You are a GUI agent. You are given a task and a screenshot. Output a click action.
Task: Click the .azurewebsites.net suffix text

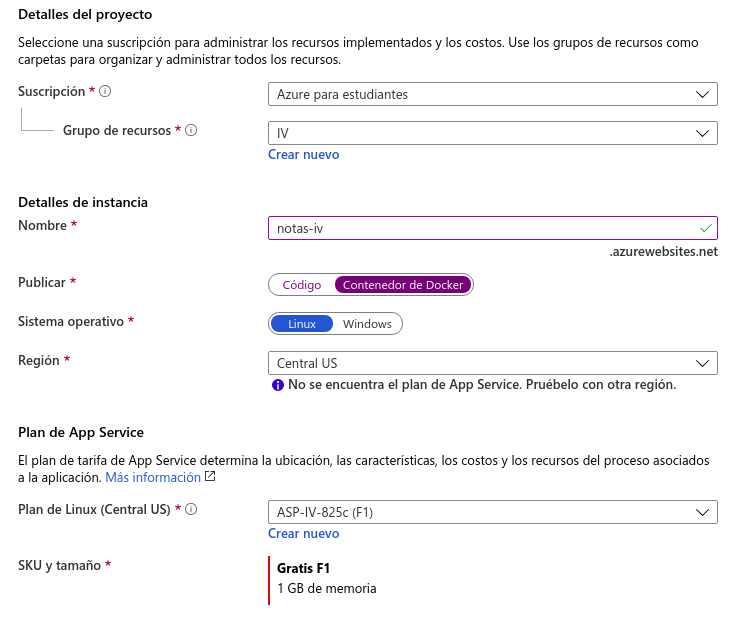pyautogui.click(x=663, y=252)
